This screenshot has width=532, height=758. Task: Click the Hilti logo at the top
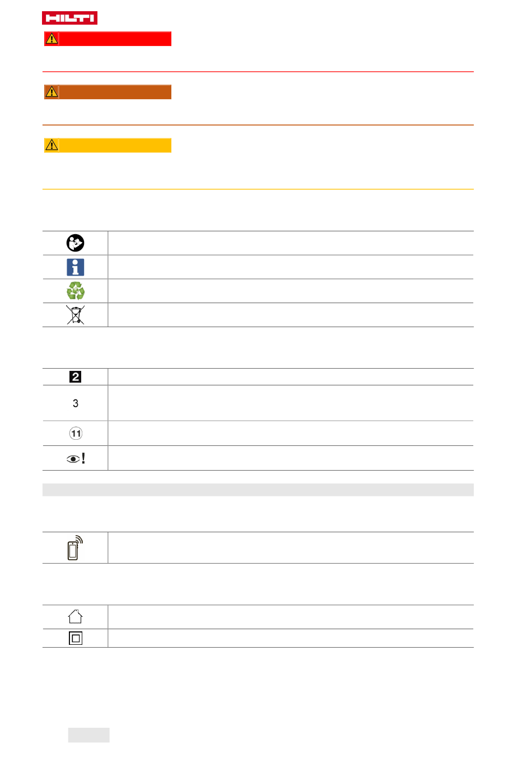coord(69,18)
